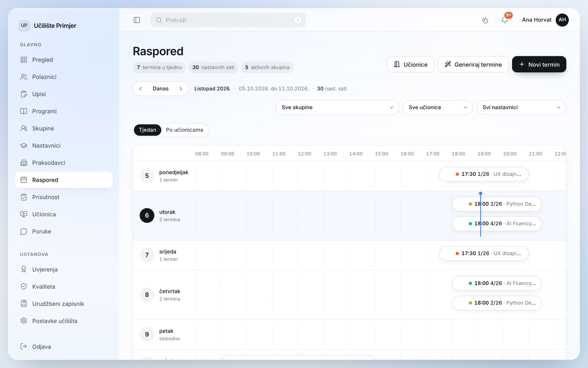Toggle the sidebar panel icon
Viewport: 588px width, 368px height.
[137, 20]
